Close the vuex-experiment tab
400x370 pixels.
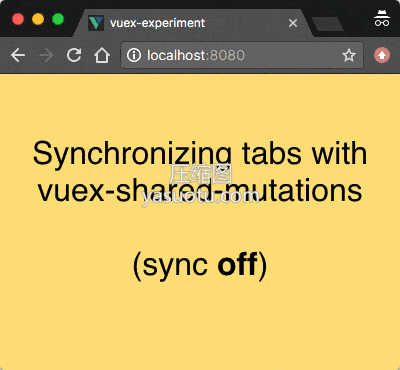click(293, 23)
